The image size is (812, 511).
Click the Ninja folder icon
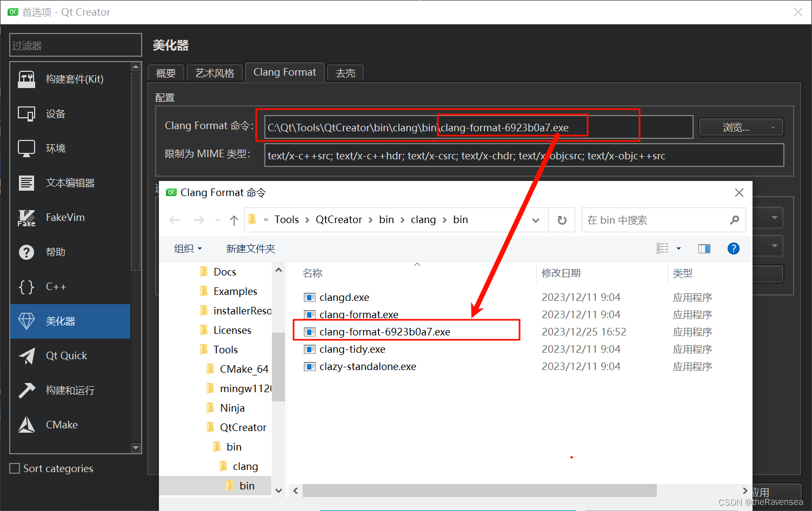point(210,408)
